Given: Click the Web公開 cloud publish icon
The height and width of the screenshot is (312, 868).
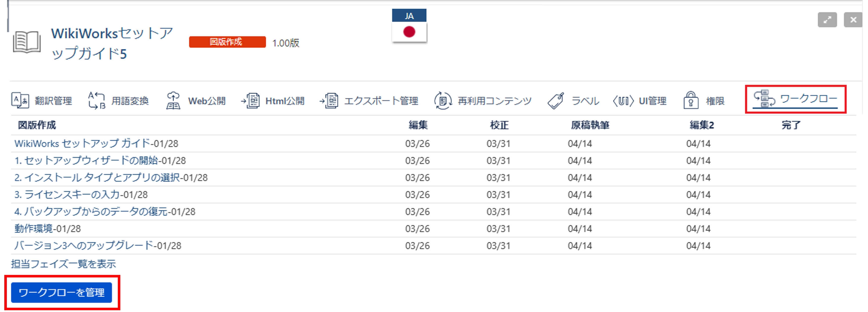Looking at the screenshot, I should (173, 100).
